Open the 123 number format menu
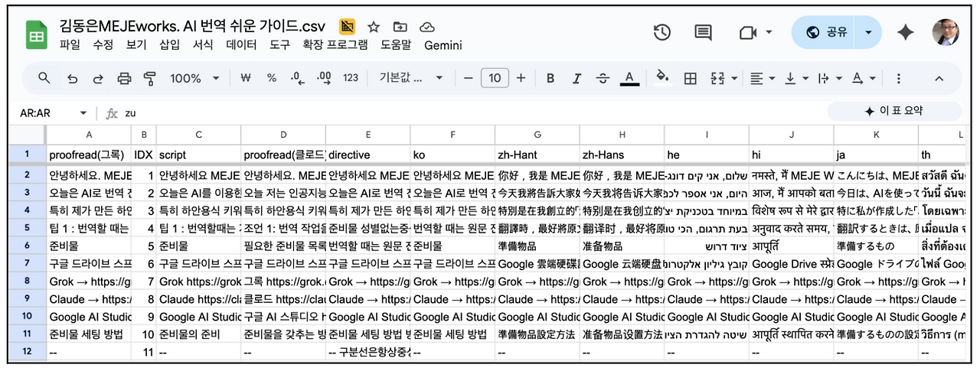 (351, 78)
